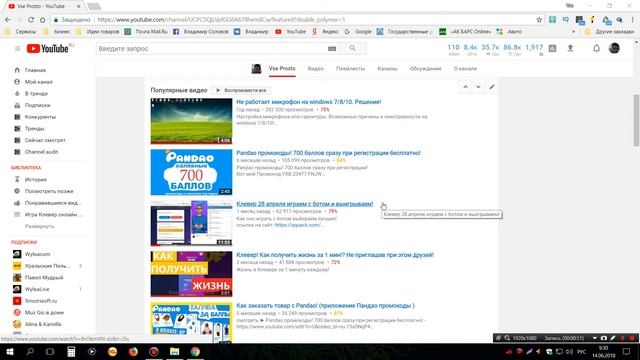
Task: Click the Pandao 700 баллов thumbnail
Action: click(191, 172)
